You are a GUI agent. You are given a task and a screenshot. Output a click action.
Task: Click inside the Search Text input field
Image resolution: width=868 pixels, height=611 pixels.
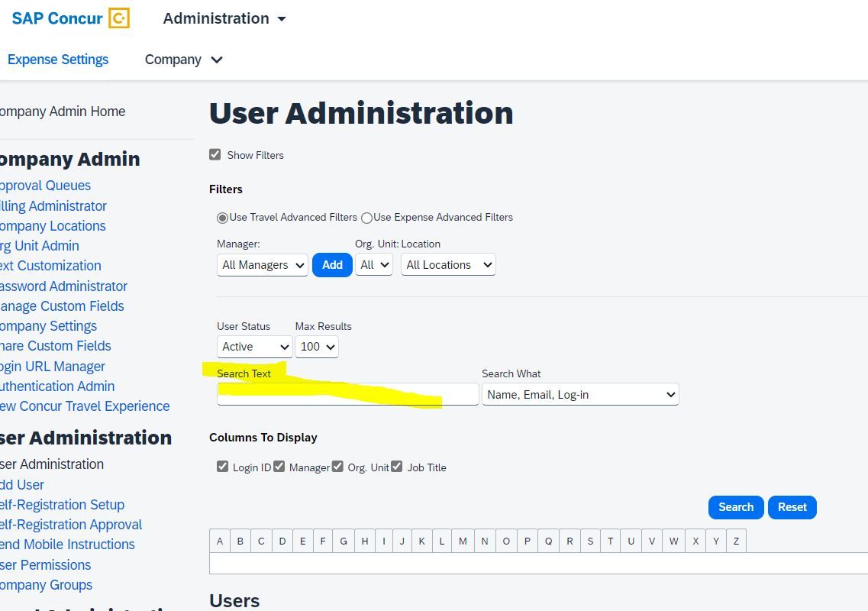(347, 394)
